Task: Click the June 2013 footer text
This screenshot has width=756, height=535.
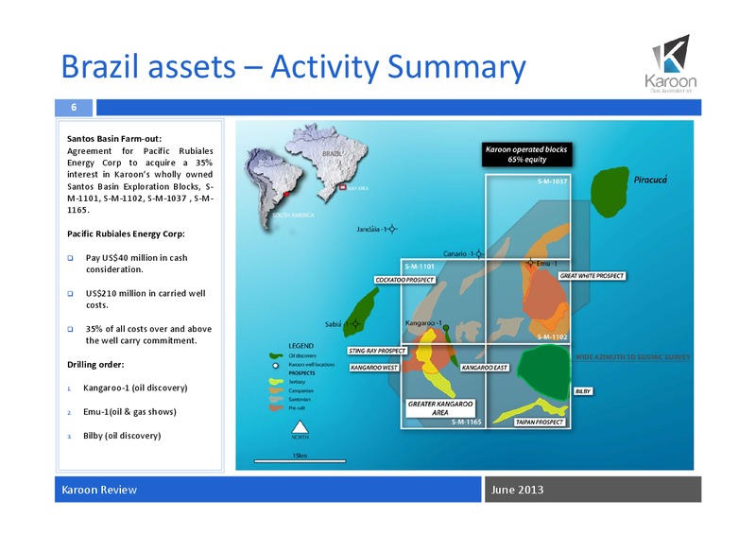Action: coord(517,490)
